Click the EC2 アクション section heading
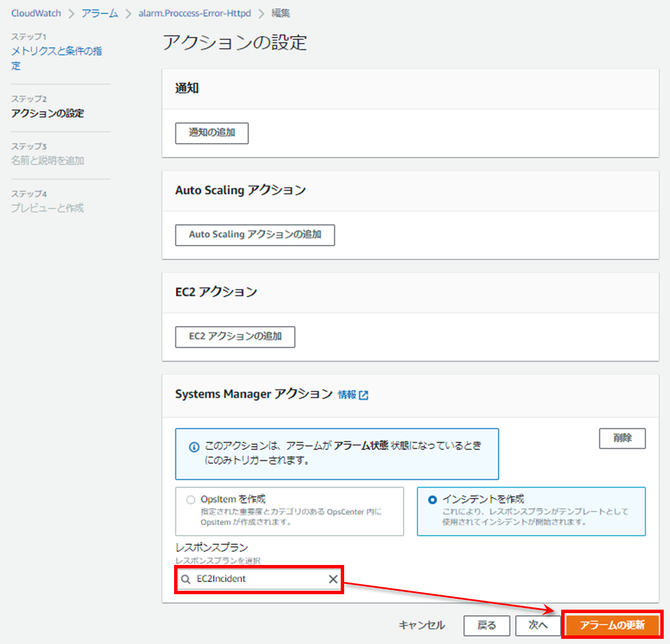This screenshot has width=670, height=644. 216,292
